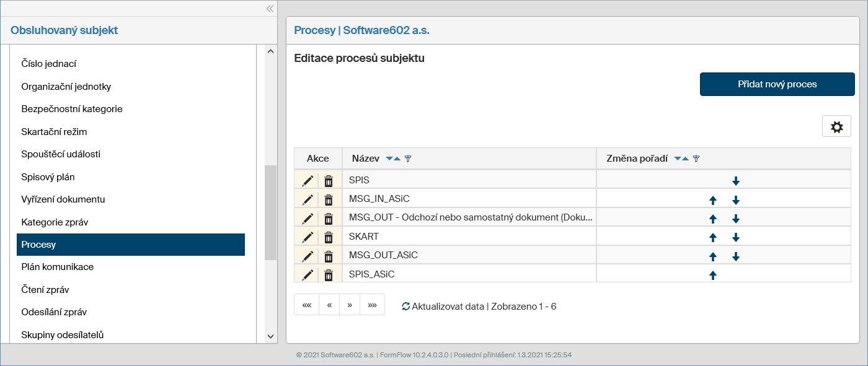The image size is (868, 366).
Task: Open Plán komunikace menu item
Action: [58, 267]
